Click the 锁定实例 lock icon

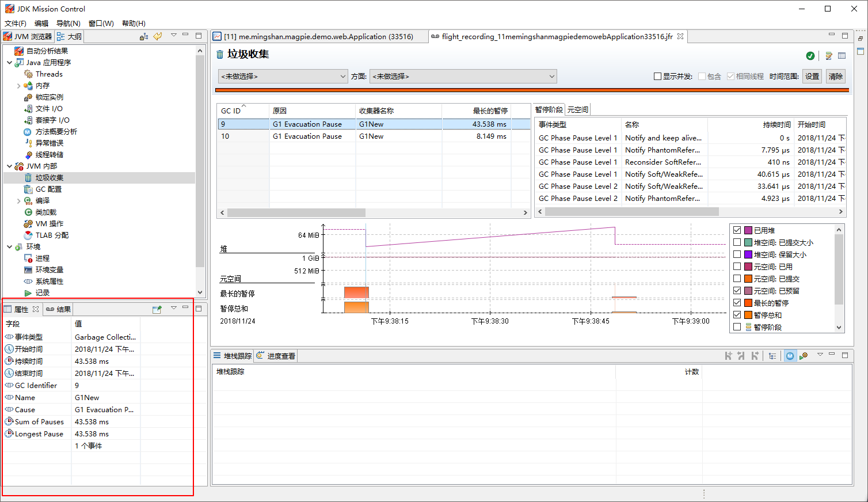tap(28, 97)
